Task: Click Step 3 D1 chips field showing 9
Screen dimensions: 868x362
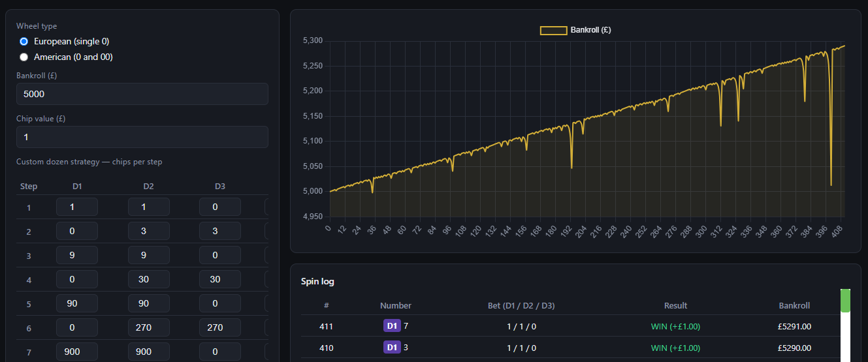Action: [x=77, y=256]
